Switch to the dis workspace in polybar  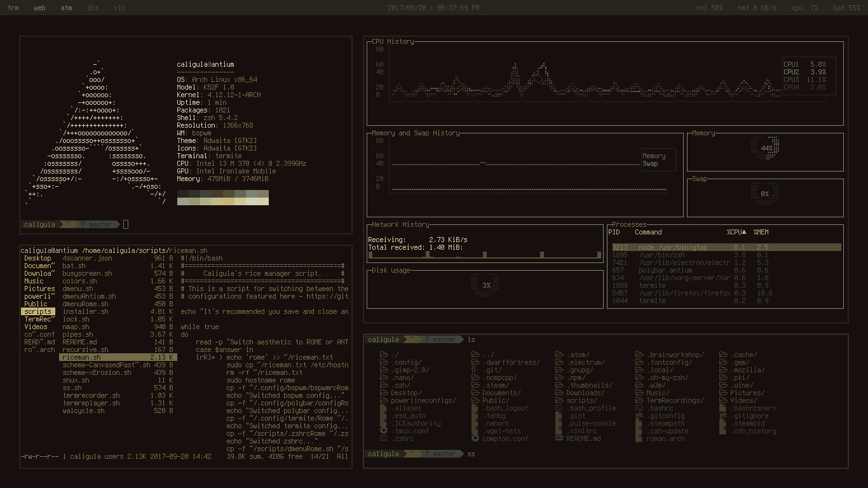click(x=93, y=8)
